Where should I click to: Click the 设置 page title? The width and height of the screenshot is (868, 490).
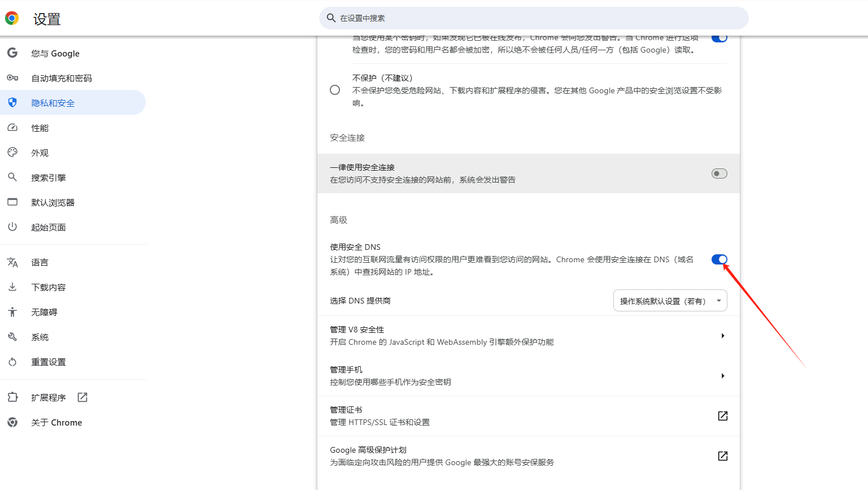(47, 19)
